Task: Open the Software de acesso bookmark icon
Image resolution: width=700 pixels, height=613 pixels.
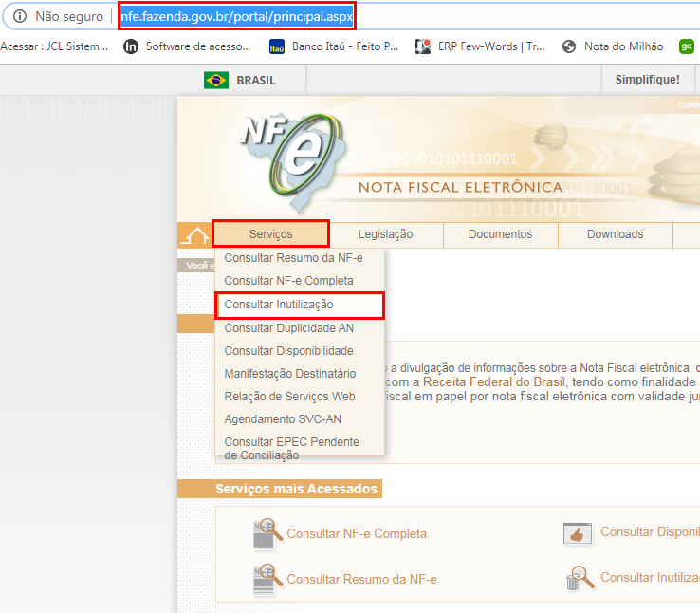Action: pyautogui.click(x=130, y=46)
